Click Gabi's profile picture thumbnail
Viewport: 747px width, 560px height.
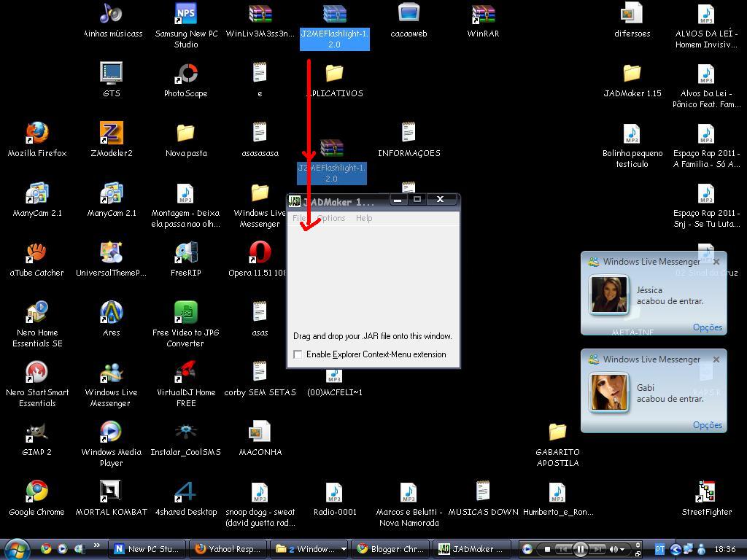coord(608,392)
